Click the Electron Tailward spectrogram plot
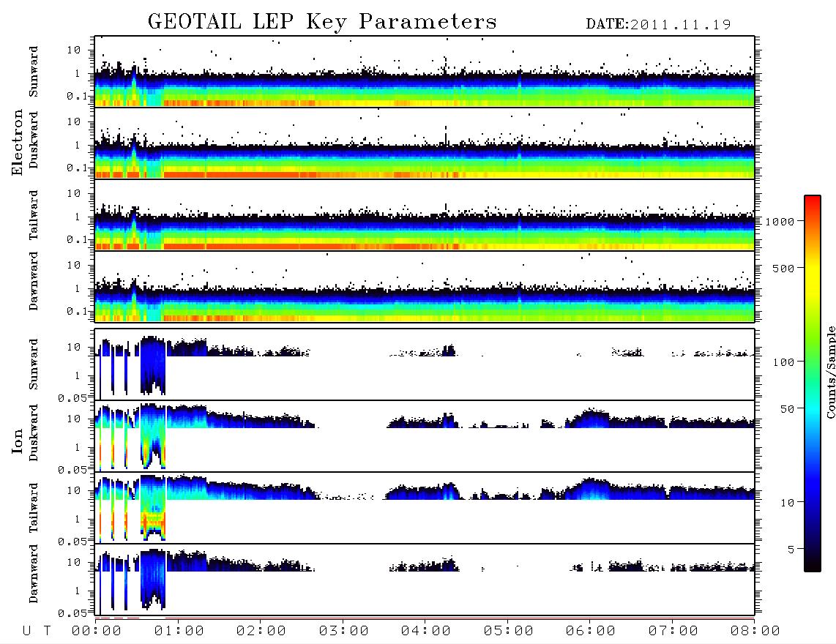The image size is (836, 644). (425, 215)
